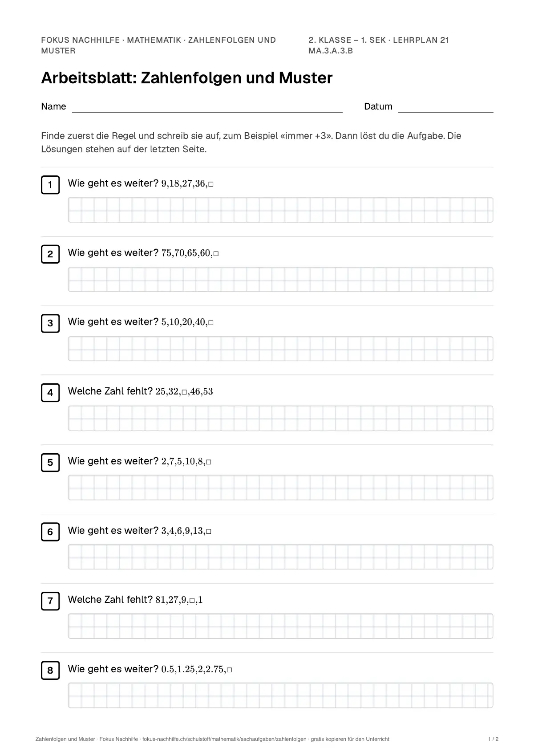The width and height of the screenshot is (534, 756).
Task: Click the number 3 task box
Action: point(50,323)
